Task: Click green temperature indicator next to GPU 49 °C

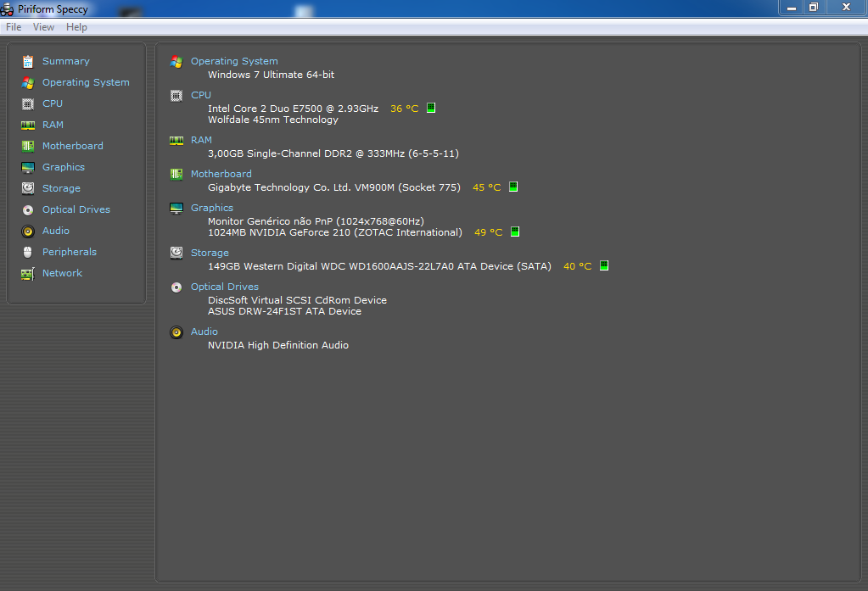Action: [515, 231]
